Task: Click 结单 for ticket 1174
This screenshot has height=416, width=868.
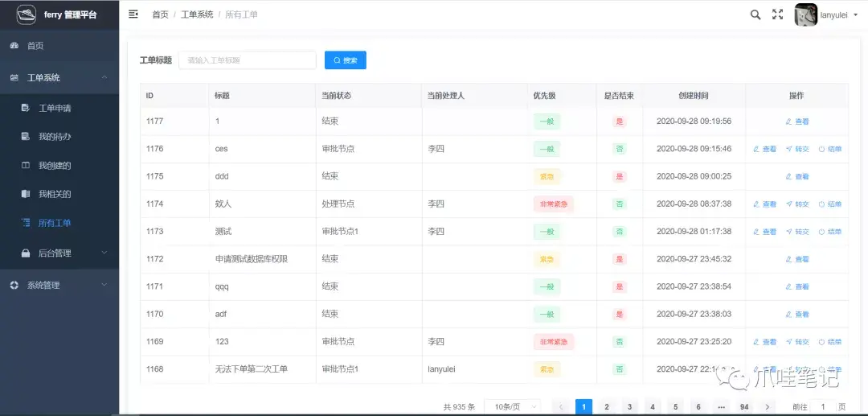Action: pyautogui.click(x=830, y=204)
